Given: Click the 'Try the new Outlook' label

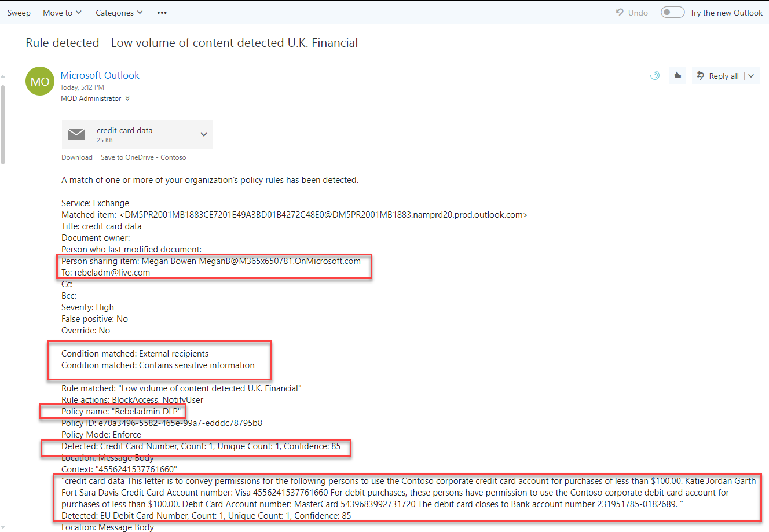Looking at the screenshot, I should pos(726,13).
